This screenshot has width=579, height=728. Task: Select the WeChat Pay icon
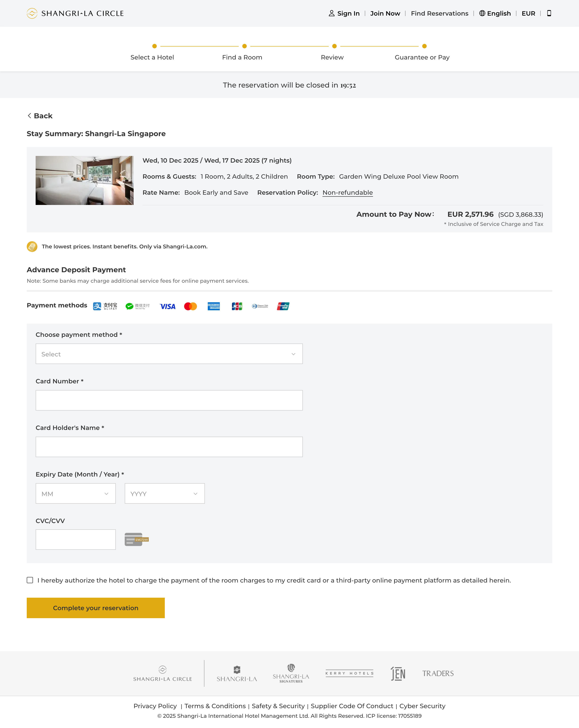[137, 306]
